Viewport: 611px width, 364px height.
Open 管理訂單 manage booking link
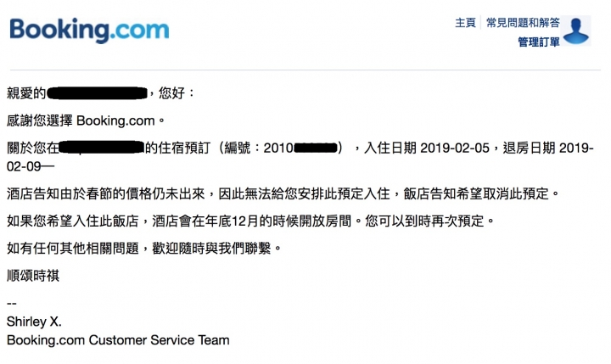tap(539, 42)
